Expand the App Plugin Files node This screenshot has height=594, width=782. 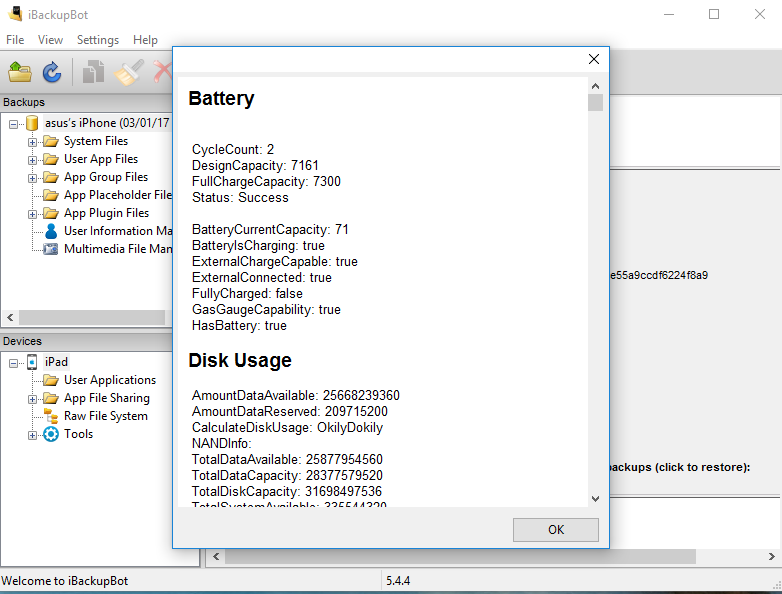click(x=32, y=214)
